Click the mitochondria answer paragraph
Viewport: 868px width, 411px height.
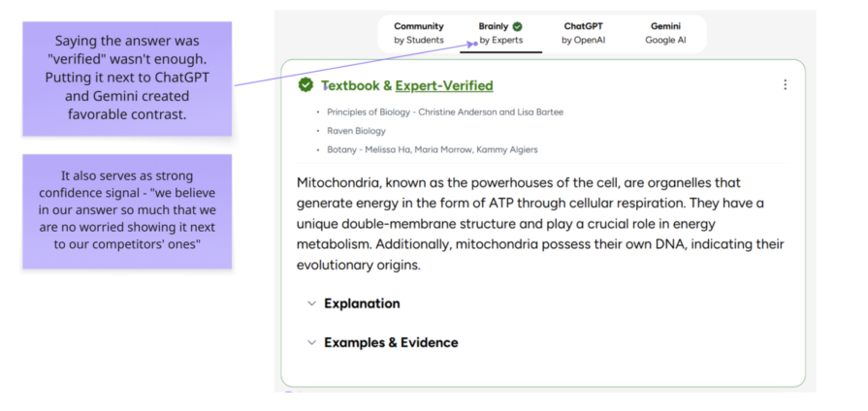(540, 224)
